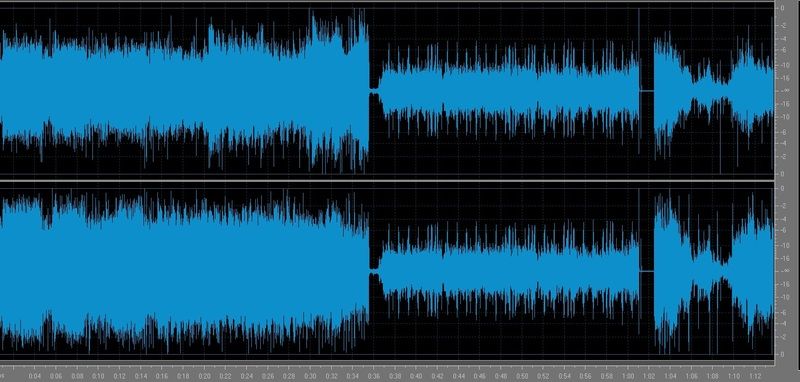Click the top channel's narrow dip near 0:36
The image size is (800, 382).
pos(374,91)
